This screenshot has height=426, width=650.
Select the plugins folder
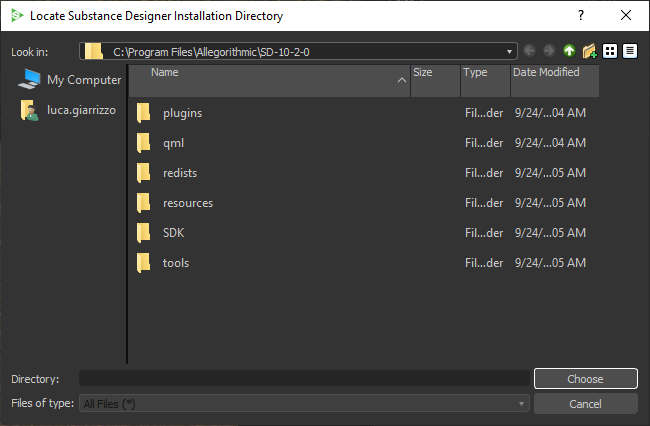[x=182, y=113]
